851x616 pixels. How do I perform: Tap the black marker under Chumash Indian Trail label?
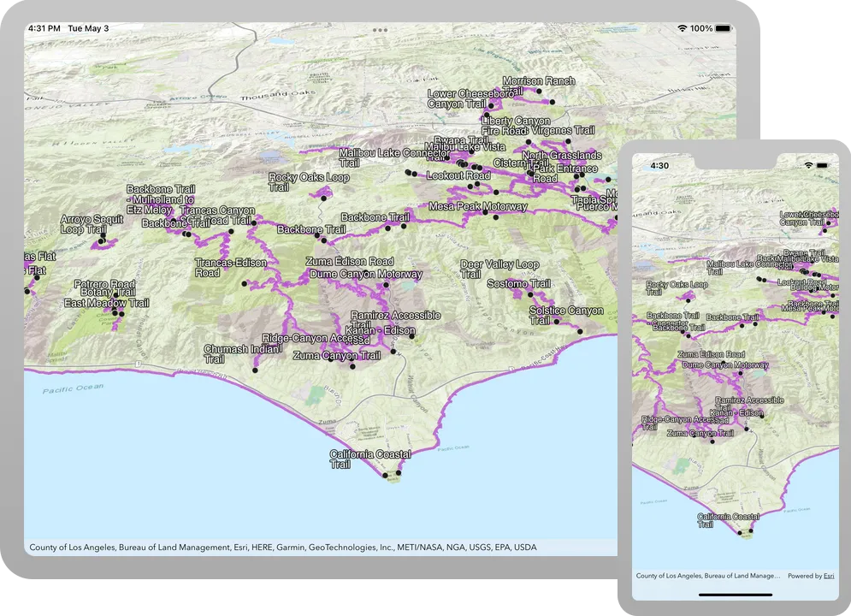coord(255,370)
